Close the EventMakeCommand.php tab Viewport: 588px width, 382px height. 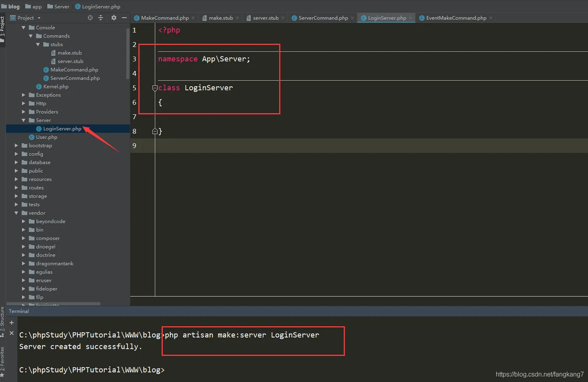pyautogui.click(x=491, y=18)
